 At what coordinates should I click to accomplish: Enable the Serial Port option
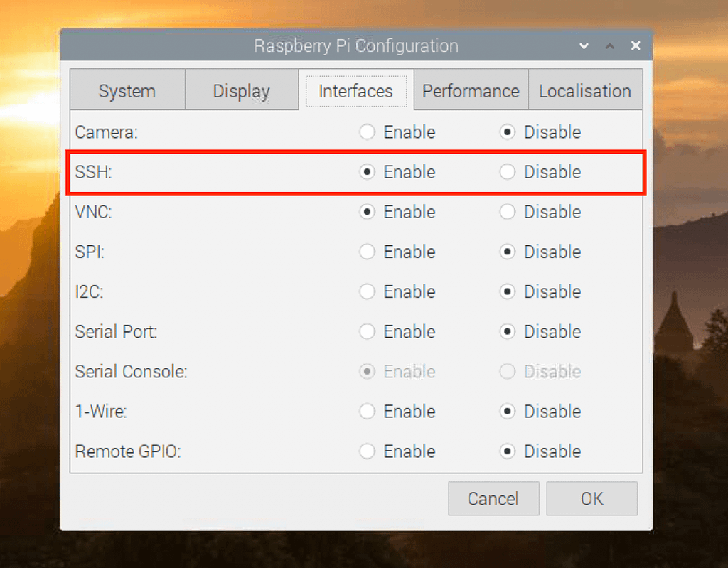pos(367,331)
